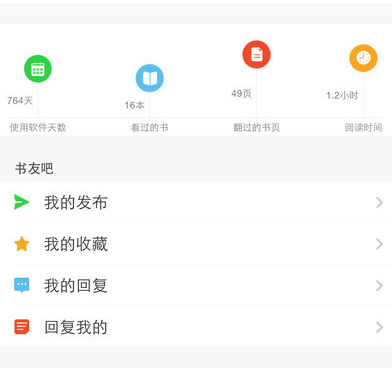Tap the orange clock reading-time icon
Screen dimensions: 392x368
coord(363,58)
